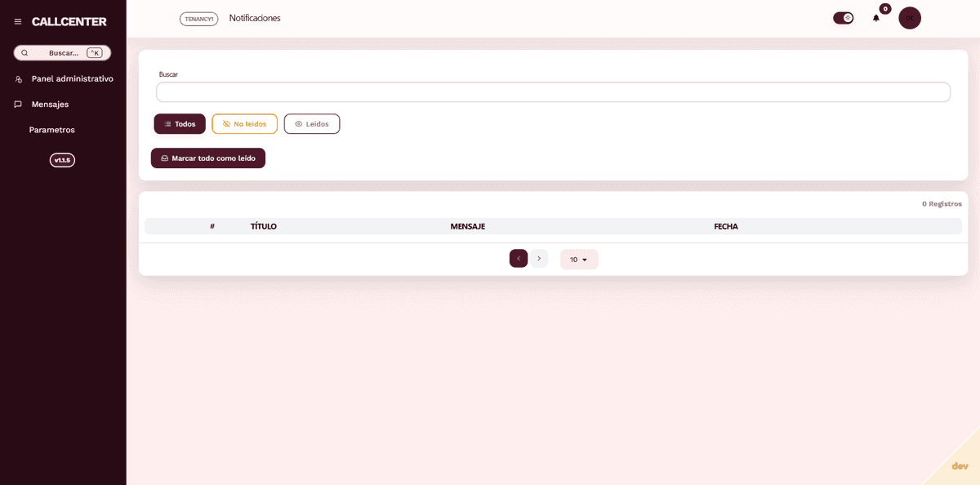Click the TENANCY1 badge in header
Viewport: 980px width, 485px height.
(198, 19)
